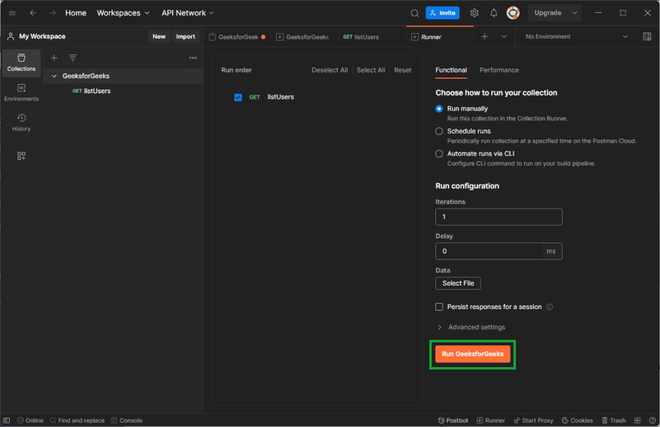Viewport: 660px width, 427px height.
Task: Open Runner from the status bar
Action: click(x=491, y=420)
